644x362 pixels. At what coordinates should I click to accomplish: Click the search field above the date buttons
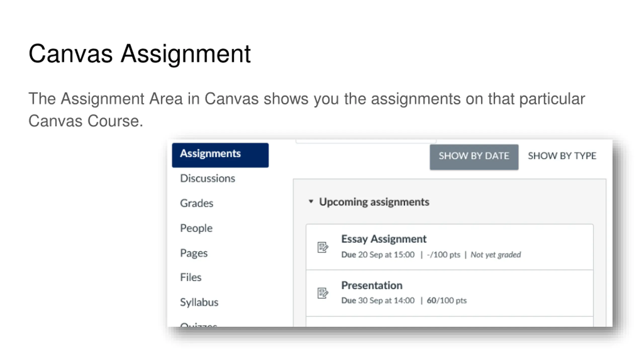pos(366,141)
